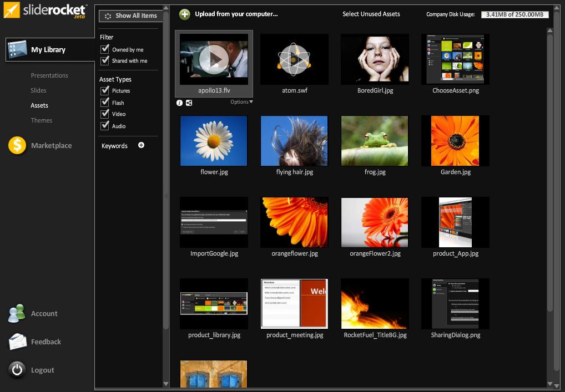Click the green upload plus icon
The image size is (565, 392).
pyautogui.click(x=184, y=14)
